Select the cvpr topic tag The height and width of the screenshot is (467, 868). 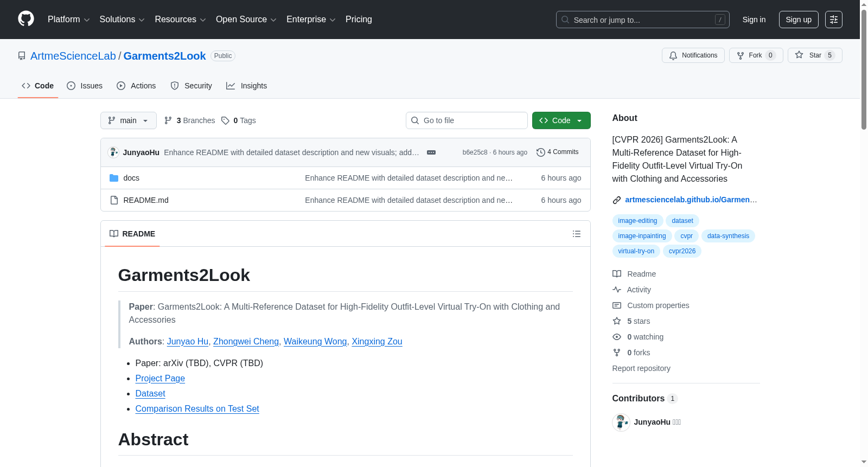(x=687, y=236)
